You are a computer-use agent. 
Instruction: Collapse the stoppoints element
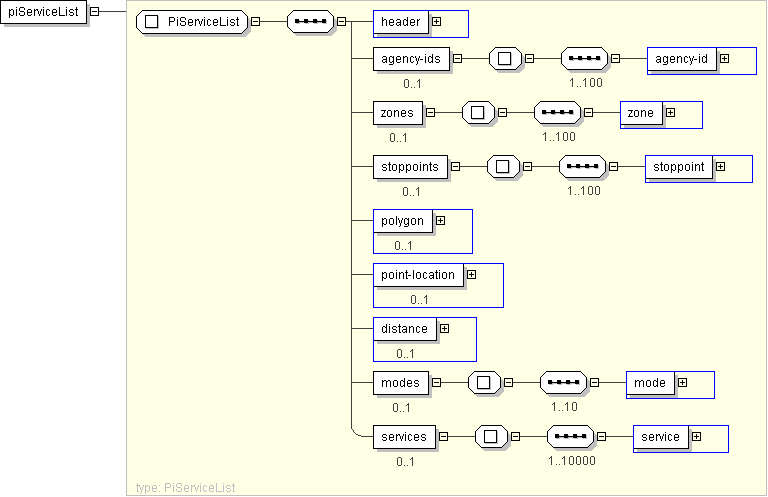pos(456,166)
